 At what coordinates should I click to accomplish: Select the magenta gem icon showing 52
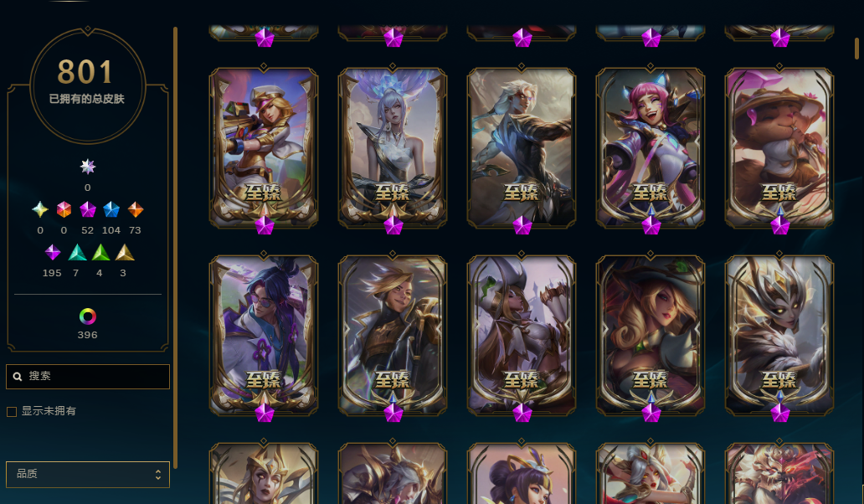click(x=88, y=209)
